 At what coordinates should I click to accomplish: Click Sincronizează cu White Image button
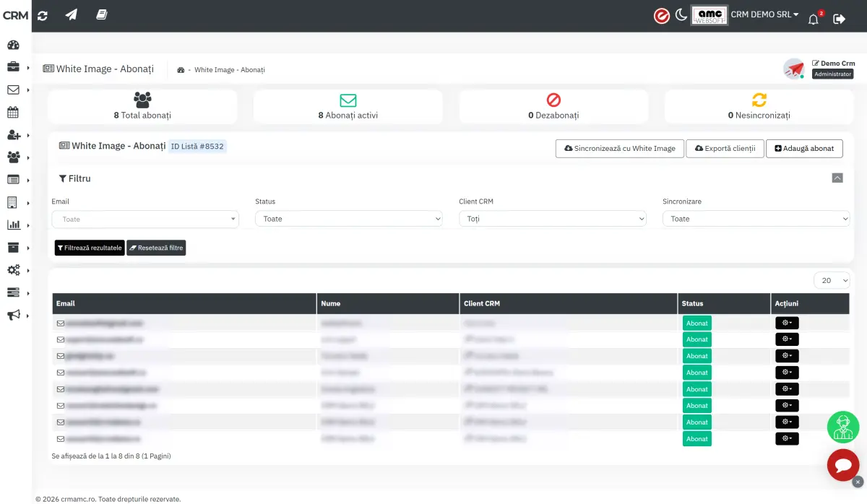[620, 149]
